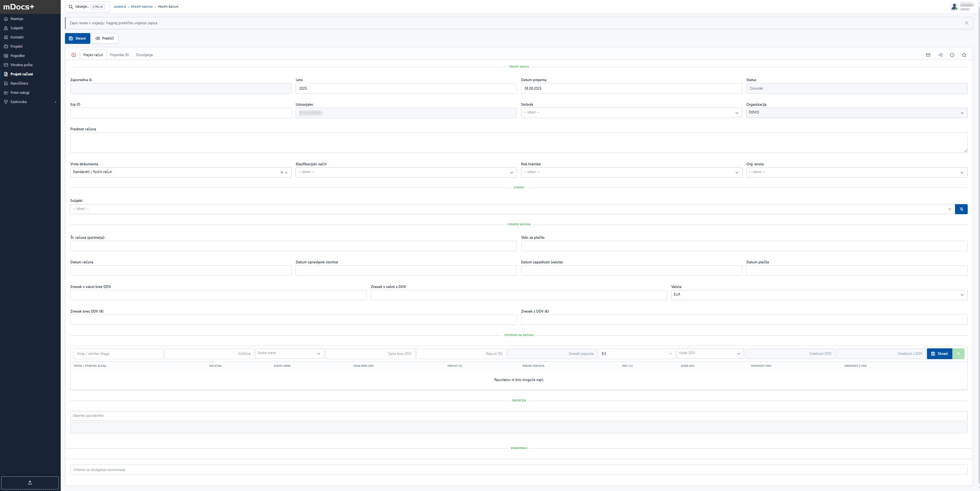Open the Enota mere dropdown
This screenshot has height=491, width=980.
tap(289, 353)
